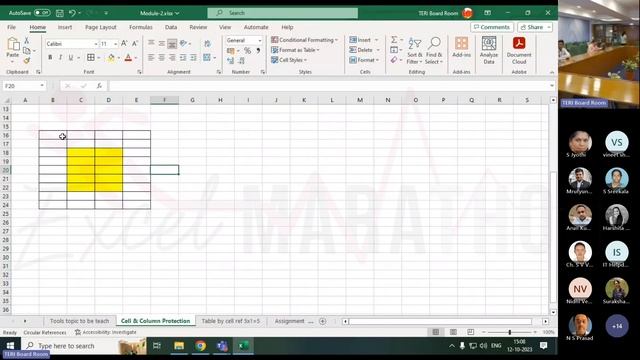The image size is (640, 360).
Task: Click the Align Left icon
Action: coord(151,58)
